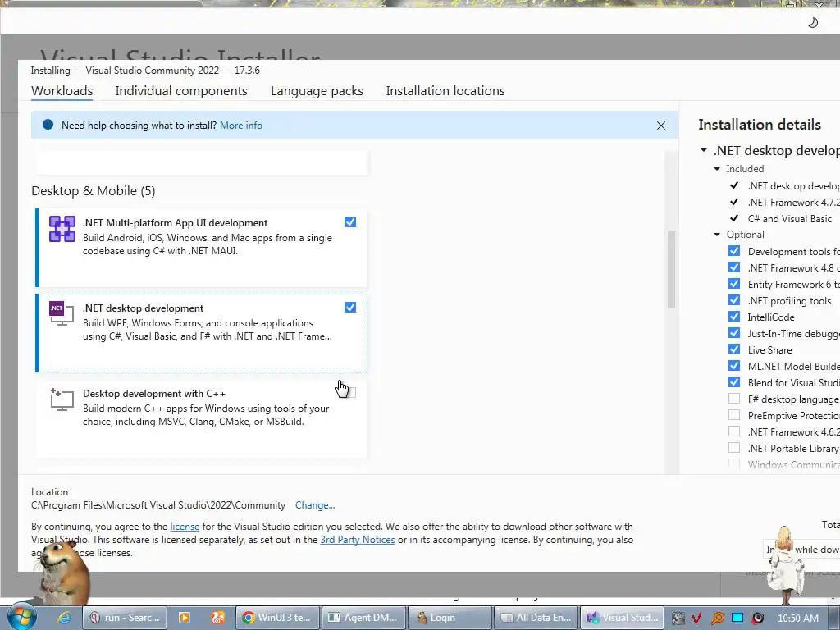This screenshot has height=630, width=840.
Task: Click the first system tray icon
Action: pos(678,619)
